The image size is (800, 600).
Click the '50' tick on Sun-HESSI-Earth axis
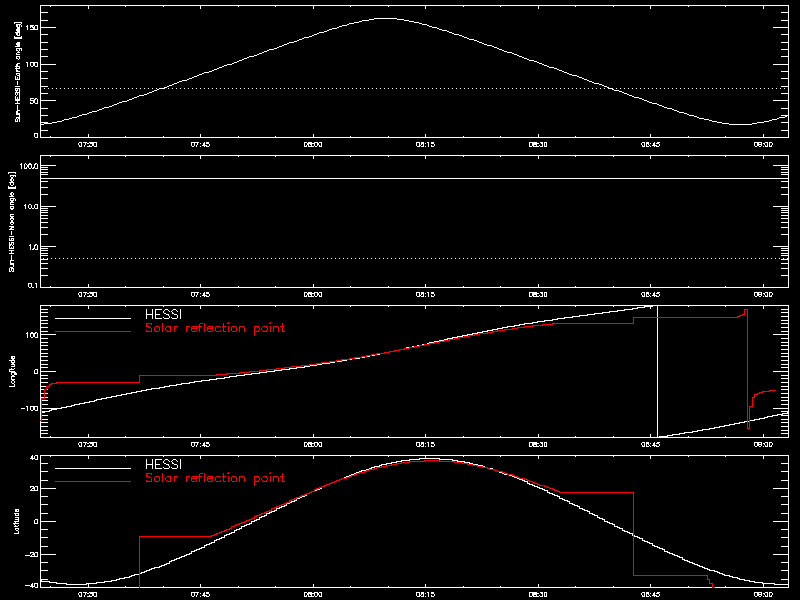[34, 101]
